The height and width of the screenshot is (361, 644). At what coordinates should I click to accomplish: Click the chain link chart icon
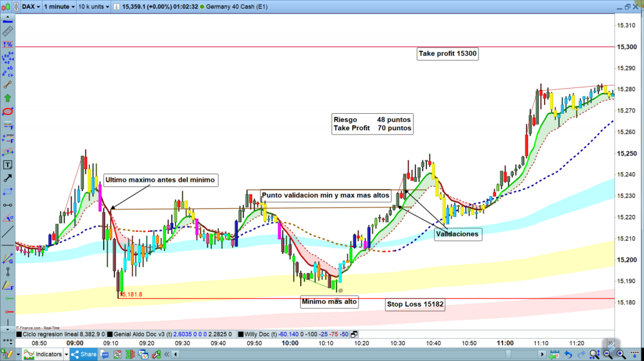point(14,7)
